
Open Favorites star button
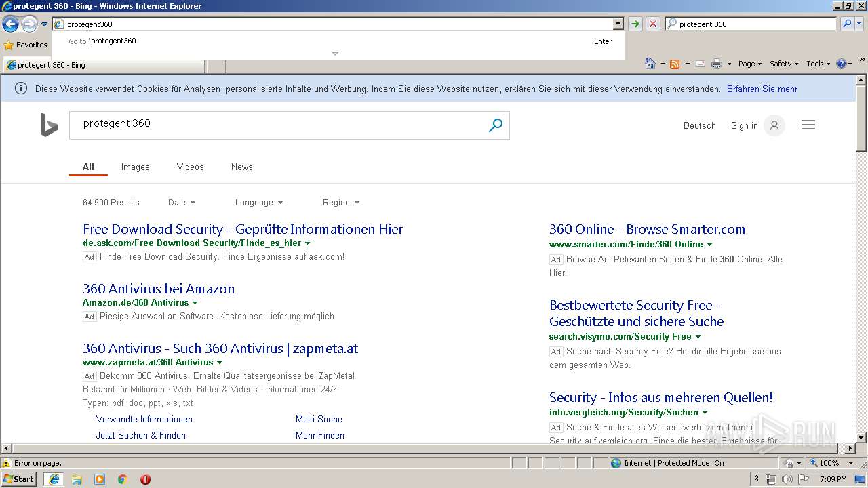coord(25,45)
